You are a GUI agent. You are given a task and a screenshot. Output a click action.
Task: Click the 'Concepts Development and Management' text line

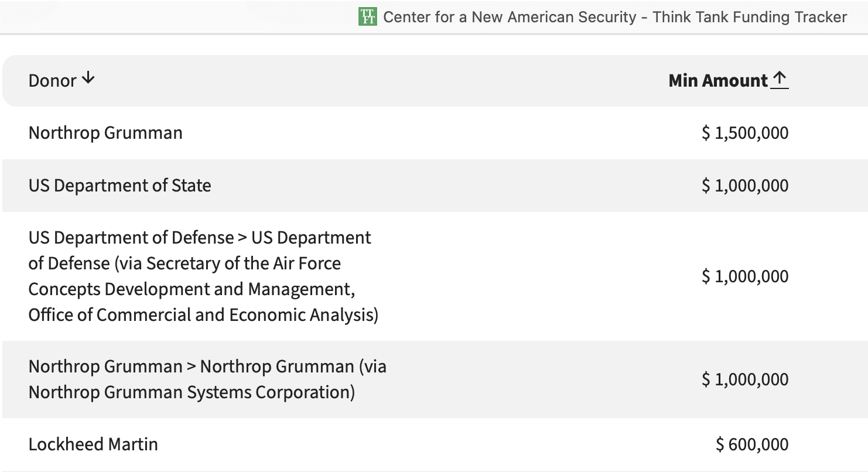(x=192, y=289)
